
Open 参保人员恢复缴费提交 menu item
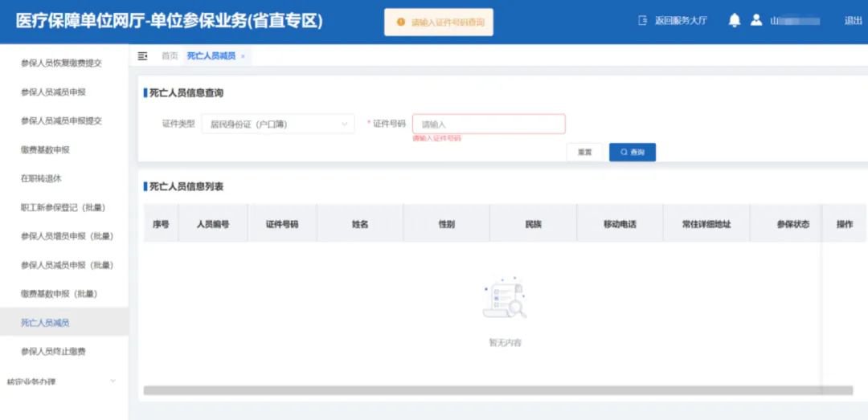pos(61,63)
